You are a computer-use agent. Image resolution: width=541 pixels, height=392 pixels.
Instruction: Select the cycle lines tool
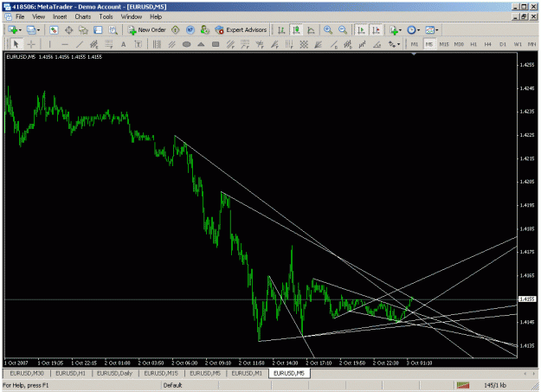157,44
